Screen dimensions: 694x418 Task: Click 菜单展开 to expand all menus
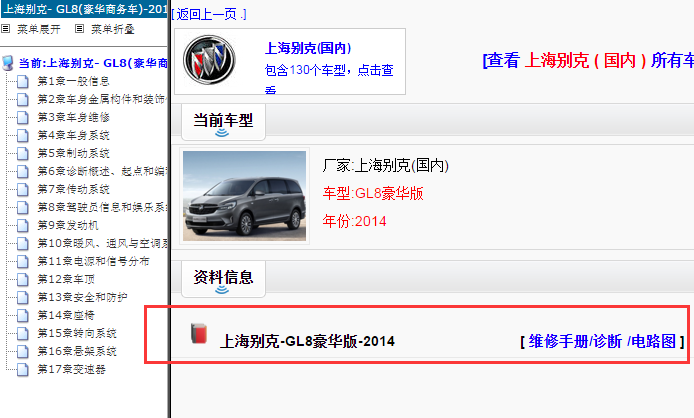point(39,29)
